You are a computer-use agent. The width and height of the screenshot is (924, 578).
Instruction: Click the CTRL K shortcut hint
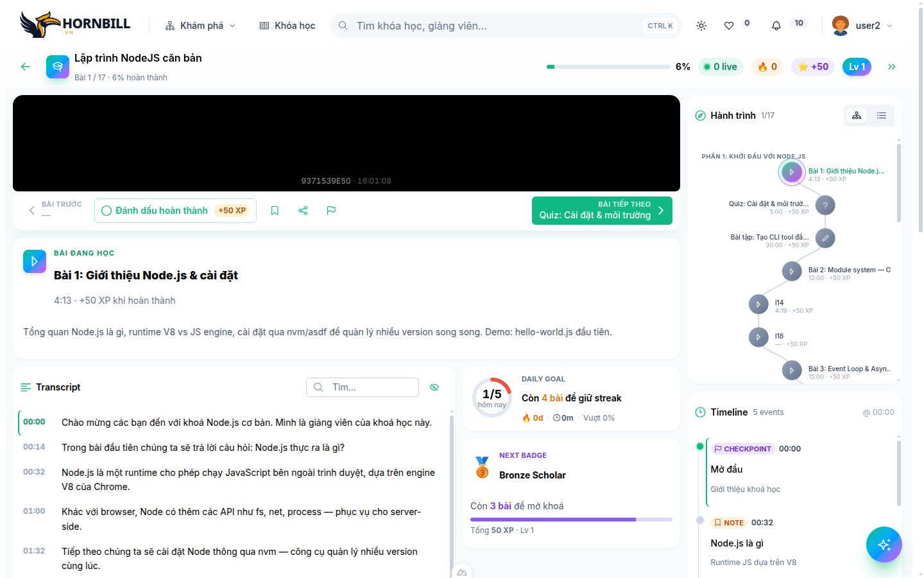coord(660,26)
